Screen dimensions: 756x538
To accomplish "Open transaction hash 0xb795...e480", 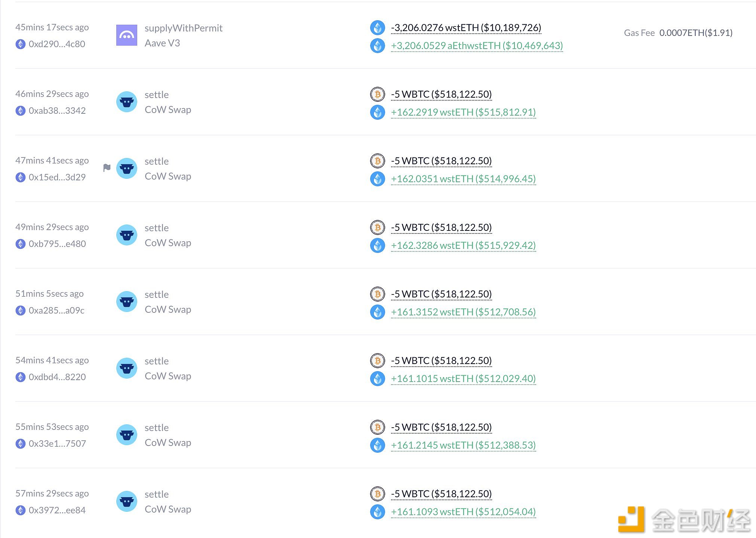I will [x=57, y=244].
